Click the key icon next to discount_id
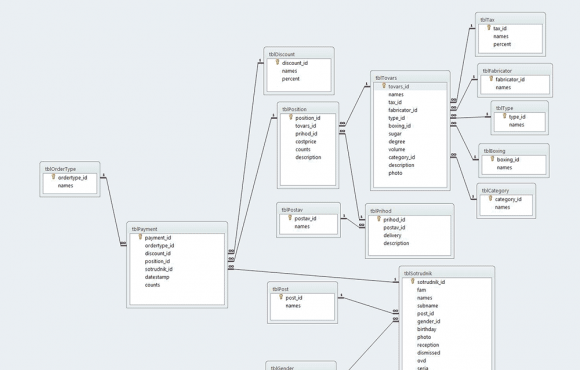This screenshot has width=580, height=370. (277, 62)
